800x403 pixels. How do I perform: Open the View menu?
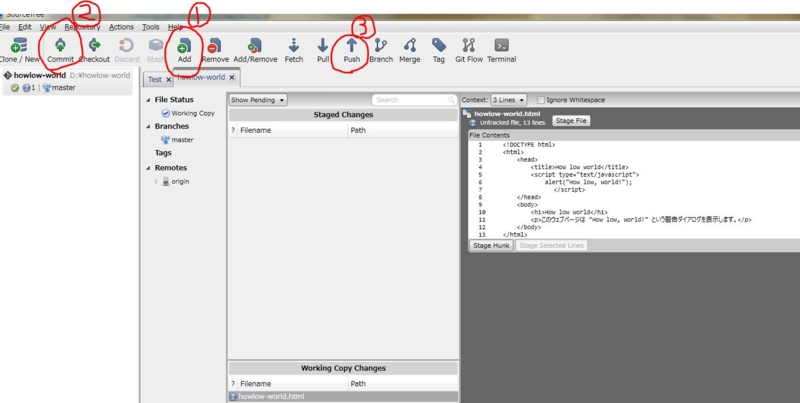(48, 27)
